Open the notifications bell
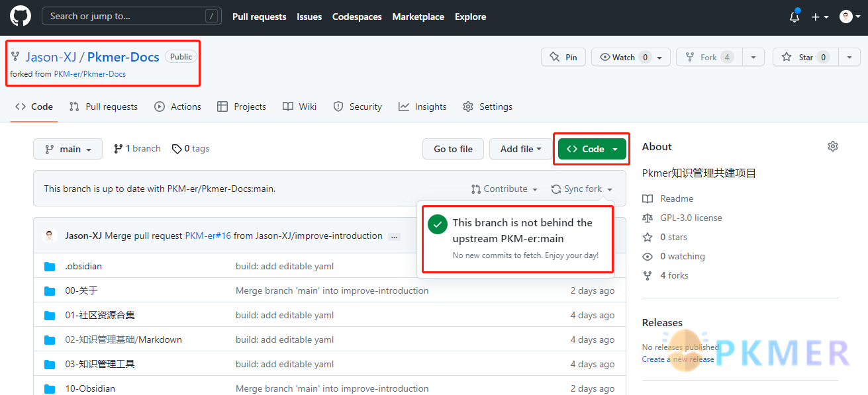This screenshot has height=395, width=868. pos(795,17)
